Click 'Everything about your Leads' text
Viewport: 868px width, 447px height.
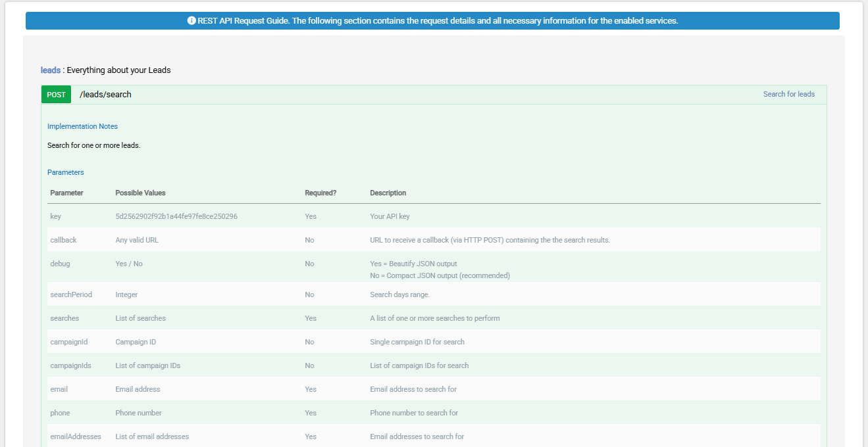pos(118,70)
